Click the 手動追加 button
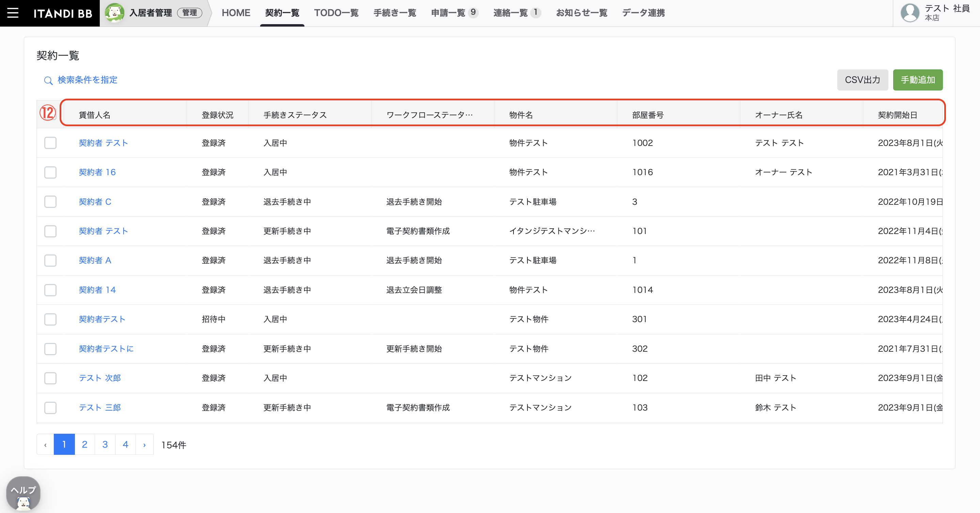 click(x=918, y=80)
